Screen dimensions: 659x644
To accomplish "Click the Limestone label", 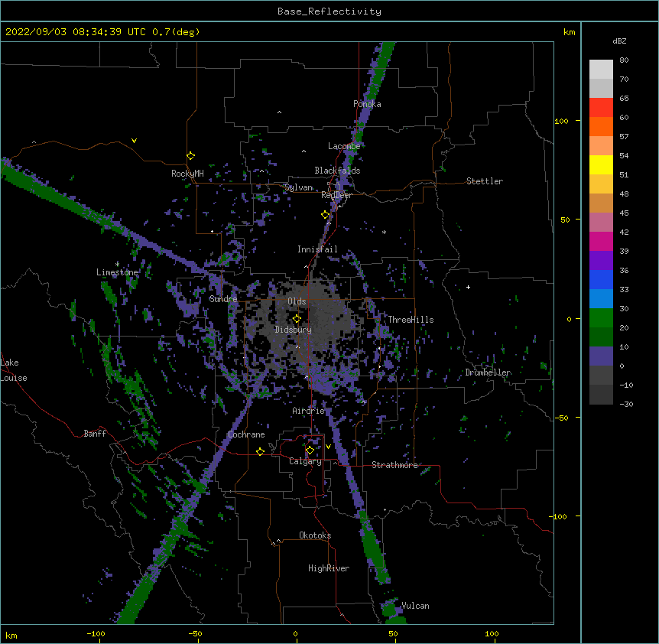I will point(117,272).
